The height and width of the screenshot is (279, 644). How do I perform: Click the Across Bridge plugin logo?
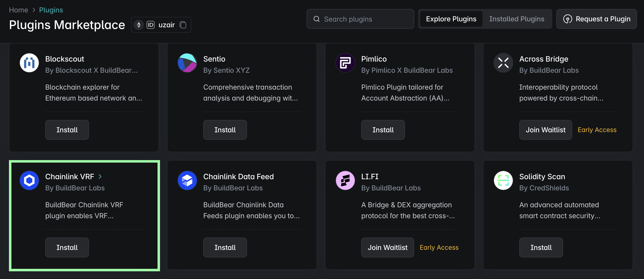tap(503, 63)
